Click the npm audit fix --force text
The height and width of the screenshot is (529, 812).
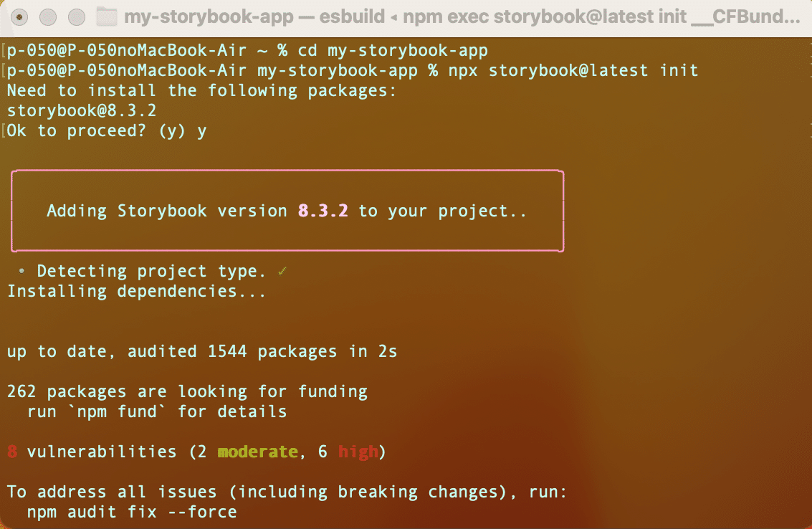(x=132, y=512)
